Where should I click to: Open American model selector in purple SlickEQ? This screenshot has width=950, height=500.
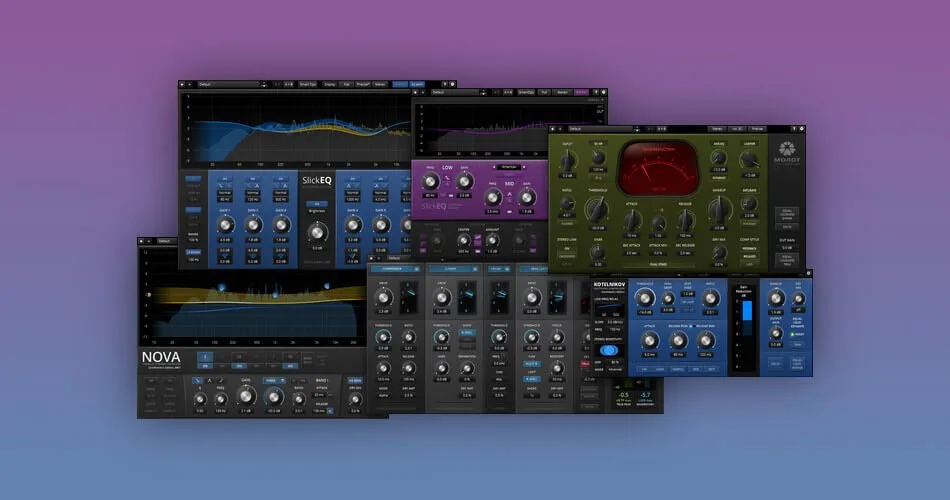(x=509, y=167)
